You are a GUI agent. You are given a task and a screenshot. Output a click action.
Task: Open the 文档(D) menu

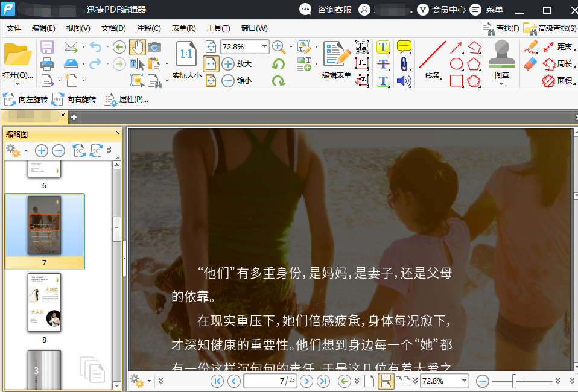113,28
